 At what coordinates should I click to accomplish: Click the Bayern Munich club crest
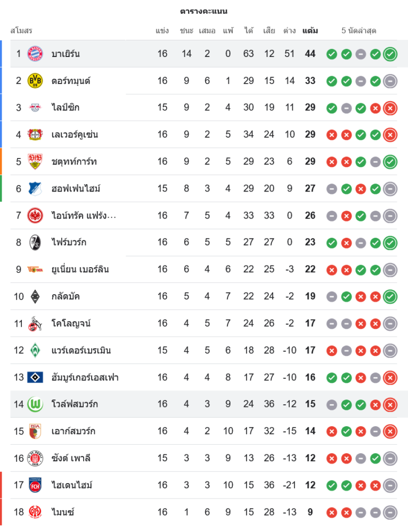[35, 54]
